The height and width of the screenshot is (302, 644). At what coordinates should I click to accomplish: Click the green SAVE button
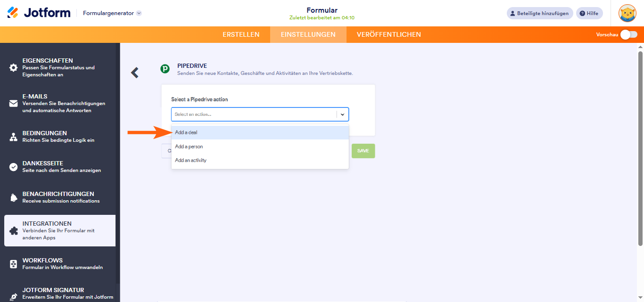coord(363,151)
